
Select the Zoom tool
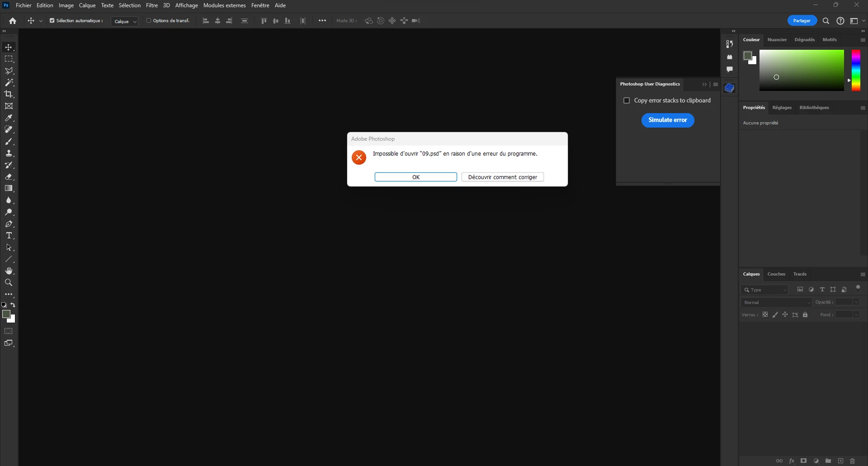9,283
